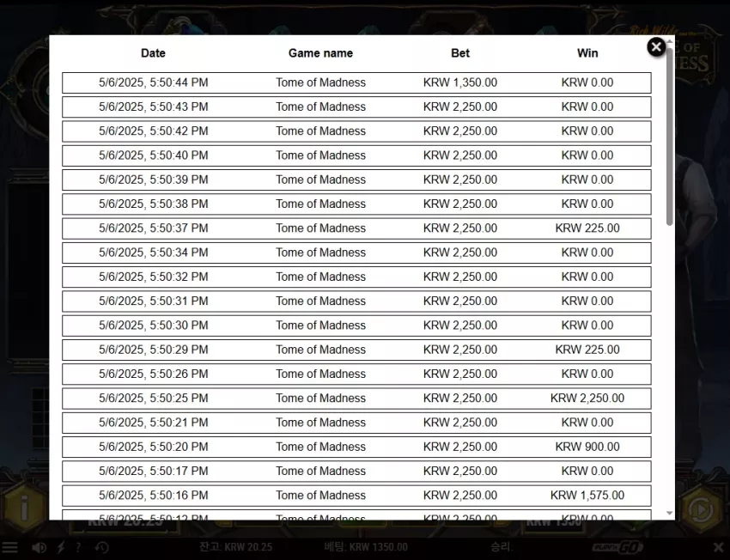Select KRW 225.00 win at 5:50:29 PM
This screenshot has width=730, height=560.
point(587,350)
